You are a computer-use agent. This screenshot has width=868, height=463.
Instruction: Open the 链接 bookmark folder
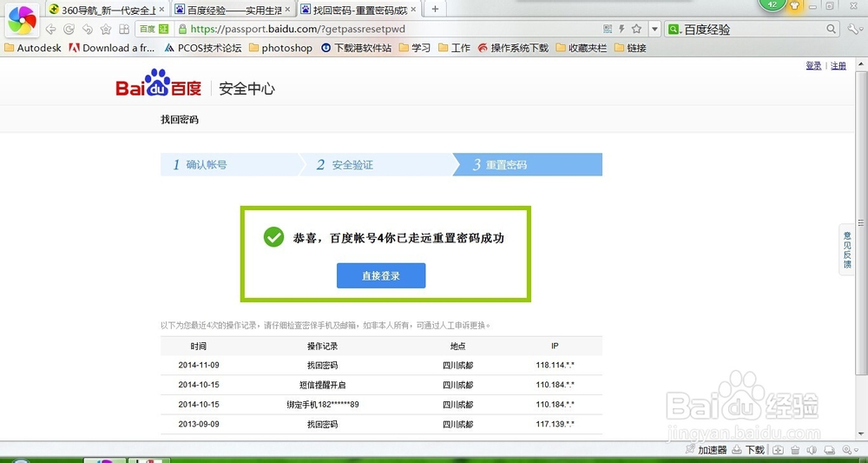(x=630, y=48)
